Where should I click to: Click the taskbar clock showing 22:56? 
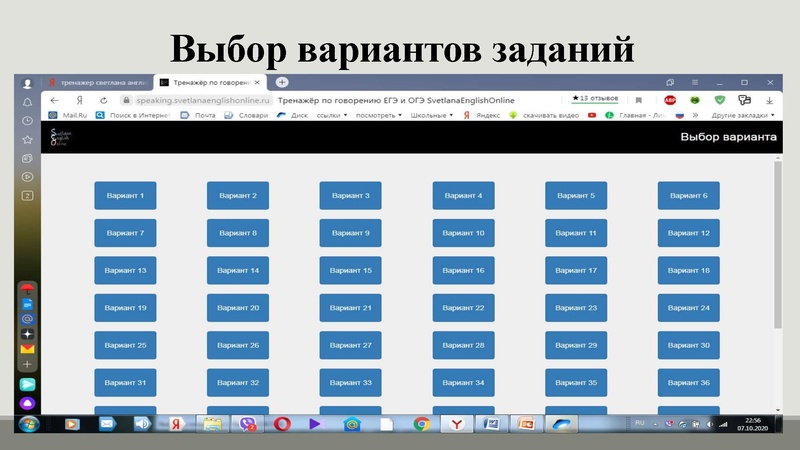(753, 424)
